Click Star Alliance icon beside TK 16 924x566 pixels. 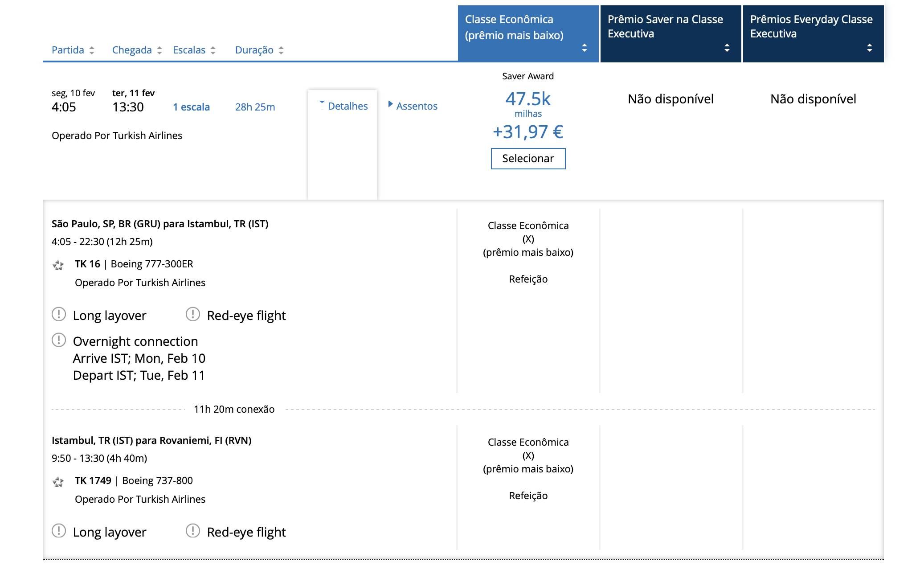click(x=58, y=265)
